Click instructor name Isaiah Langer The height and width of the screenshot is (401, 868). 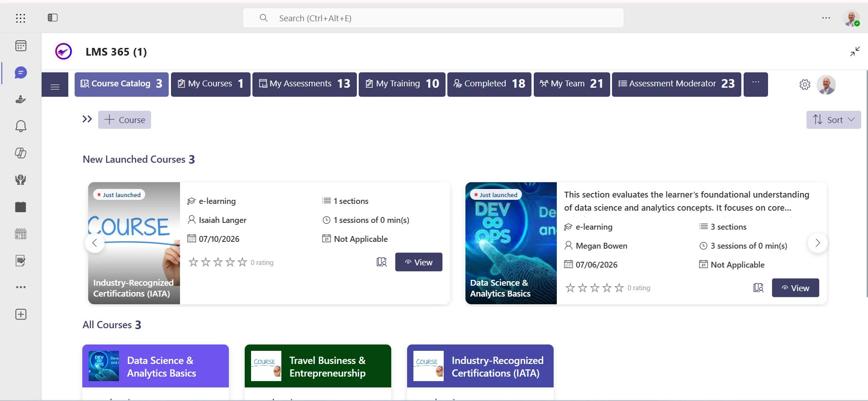223,220
